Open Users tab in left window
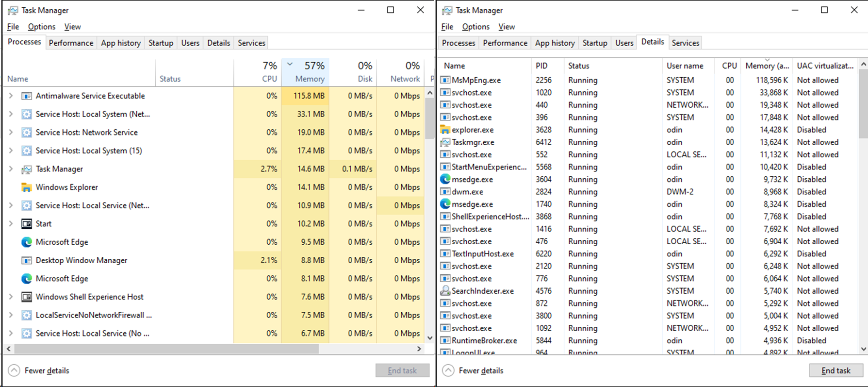 coord(190,43)
